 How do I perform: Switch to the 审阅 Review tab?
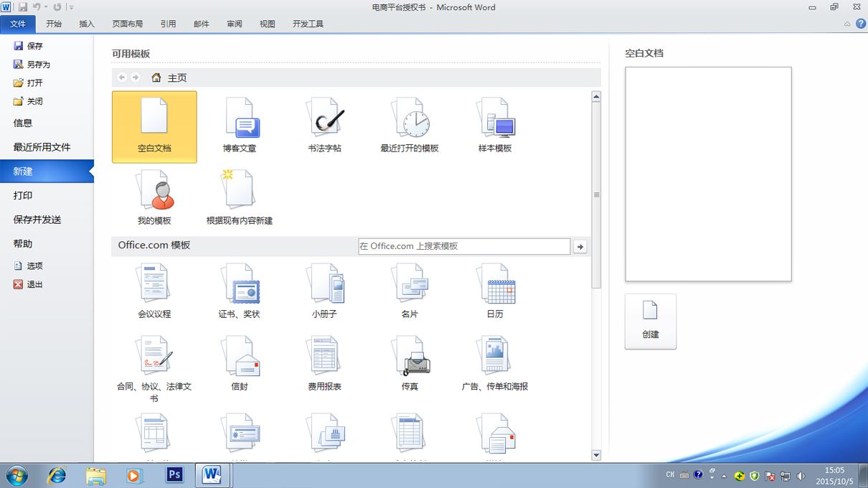click(x=235, y=24)
